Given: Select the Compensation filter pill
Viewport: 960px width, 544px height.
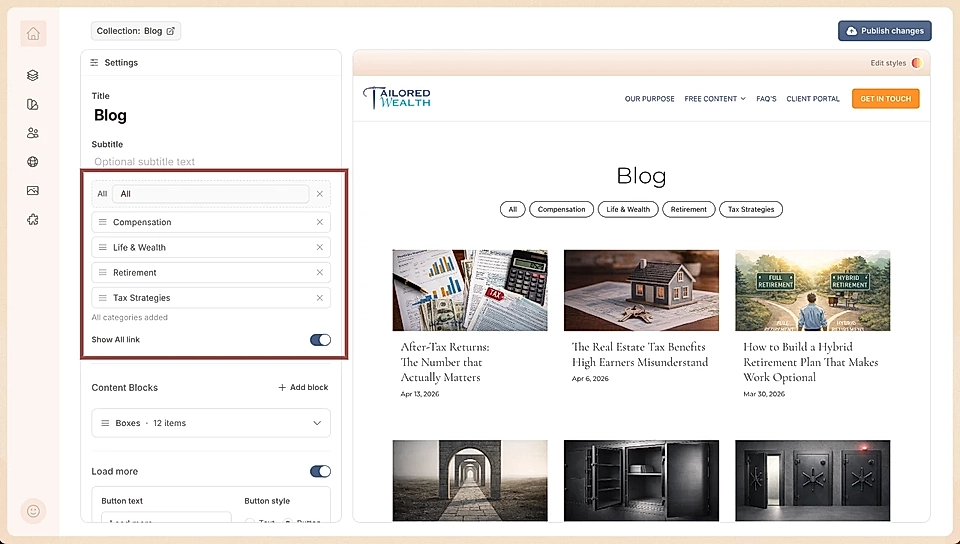Looking at the screenshot, I should [x=561, y=209].
